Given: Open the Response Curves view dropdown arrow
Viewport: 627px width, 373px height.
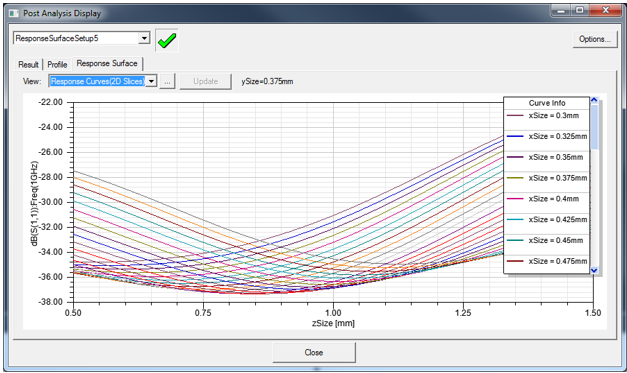Looking at the screenshot, I should tap(152, 81).
